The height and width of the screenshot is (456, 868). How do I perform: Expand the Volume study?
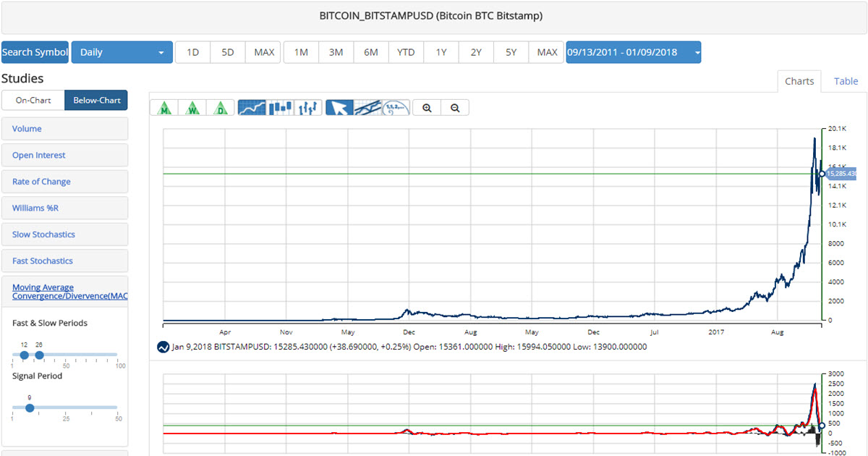click(27, 129)
